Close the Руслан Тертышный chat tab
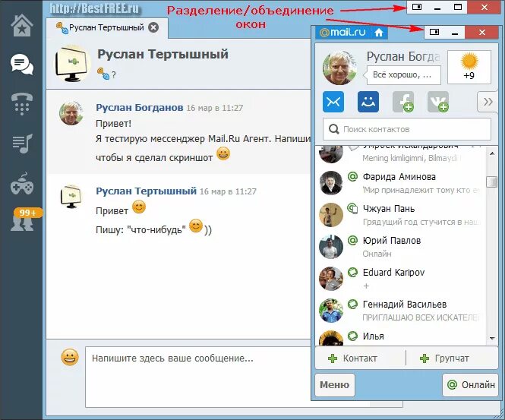505x420 pixels. [153, 27]
